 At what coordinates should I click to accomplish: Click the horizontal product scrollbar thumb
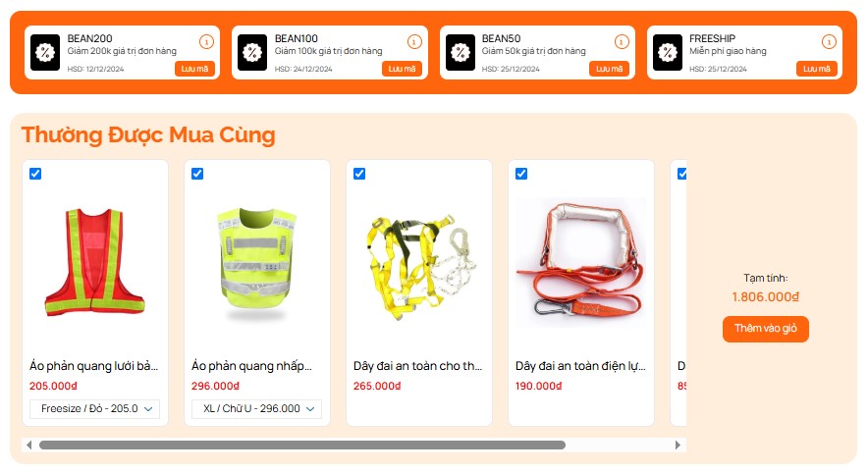(x=302, y=445)
